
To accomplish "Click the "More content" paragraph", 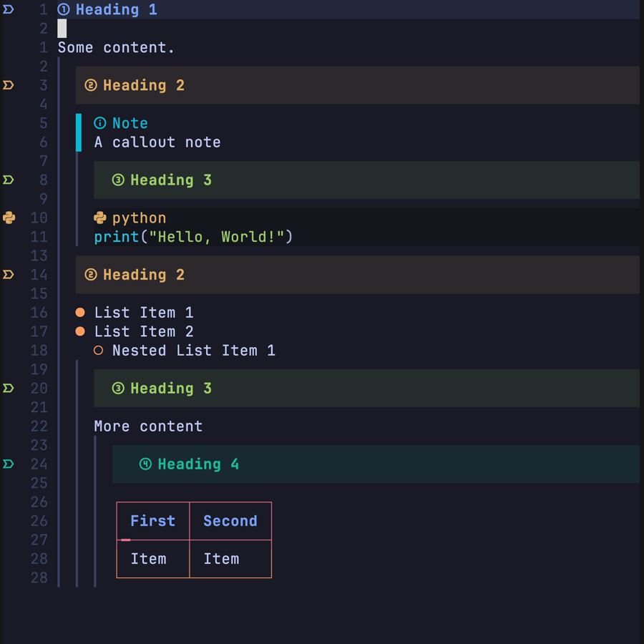I will [x=148, y=426].
